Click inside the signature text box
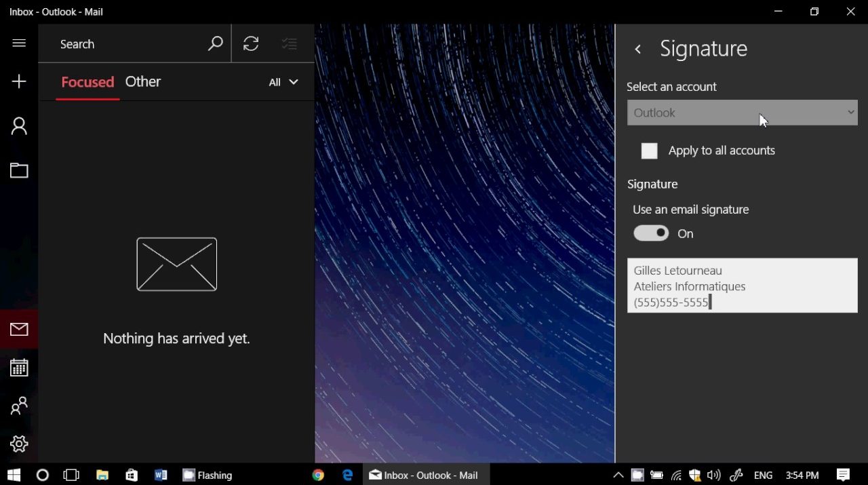The width and height of the screenshot is (868, 485). (742, 286)
